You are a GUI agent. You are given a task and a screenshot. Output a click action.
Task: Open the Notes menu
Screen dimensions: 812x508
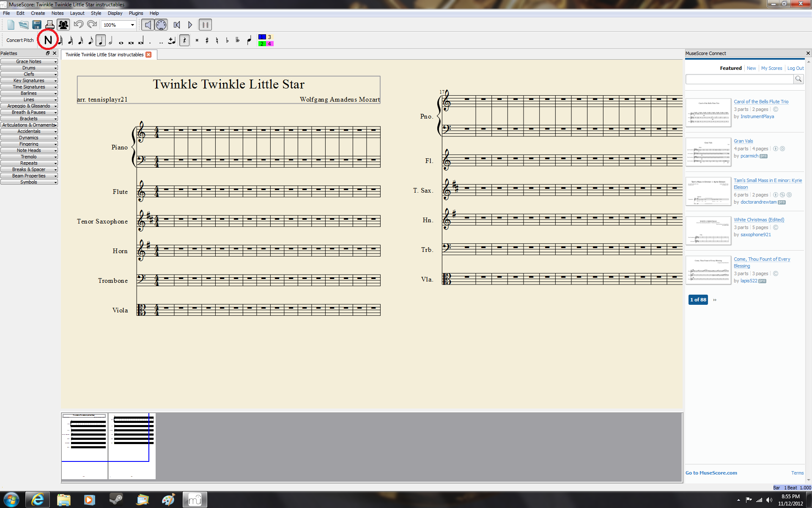coord(57,13)
